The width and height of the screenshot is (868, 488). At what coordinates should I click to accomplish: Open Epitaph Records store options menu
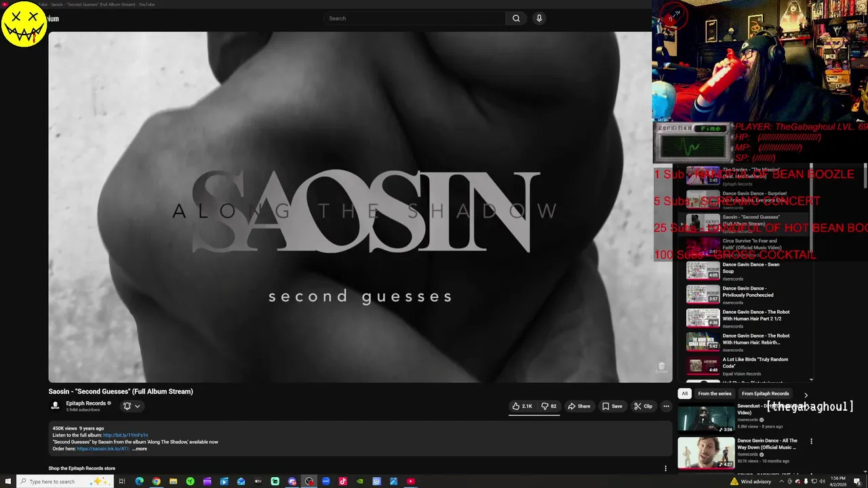click(665, 468)
